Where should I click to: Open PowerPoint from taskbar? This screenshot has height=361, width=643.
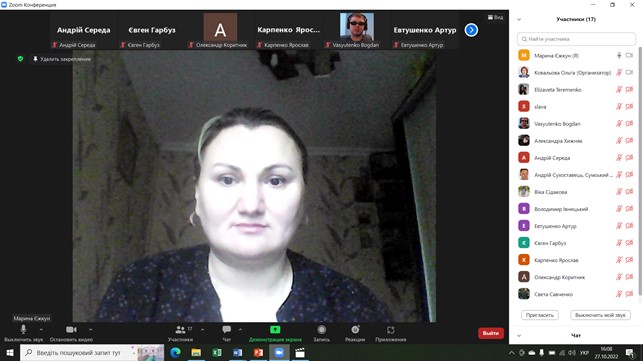[258, 353]
